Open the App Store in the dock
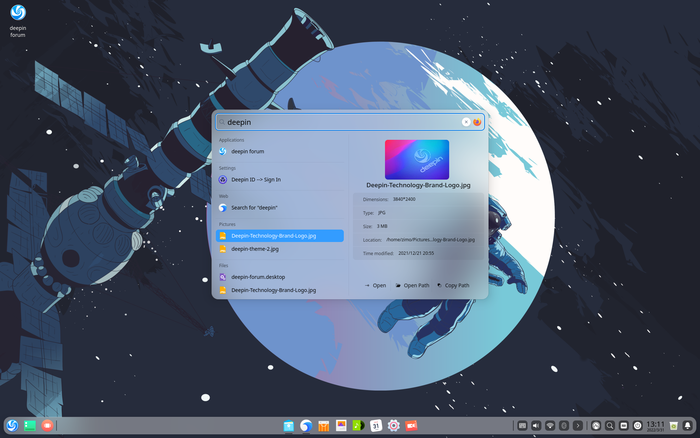The width and height of the screenshot is (700, 438). click(324, 426)
